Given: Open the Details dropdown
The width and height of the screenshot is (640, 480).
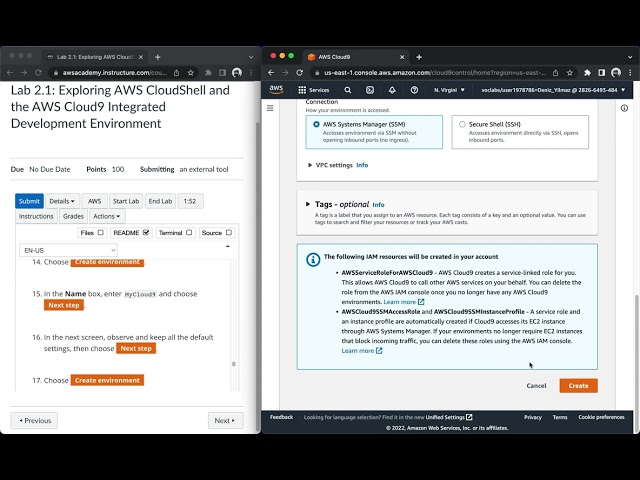Looking at the screenshot, I should 62,201.
